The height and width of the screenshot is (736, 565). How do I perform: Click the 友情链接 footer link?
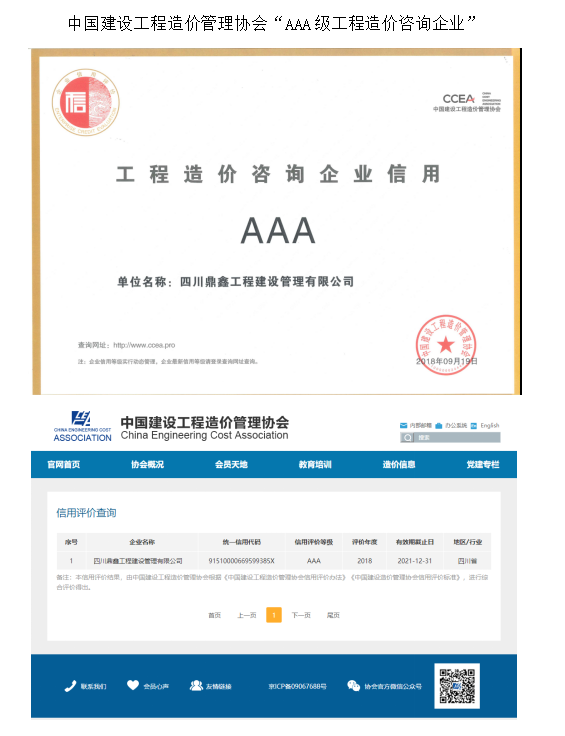pyautogui.click(x=219, y=686)
